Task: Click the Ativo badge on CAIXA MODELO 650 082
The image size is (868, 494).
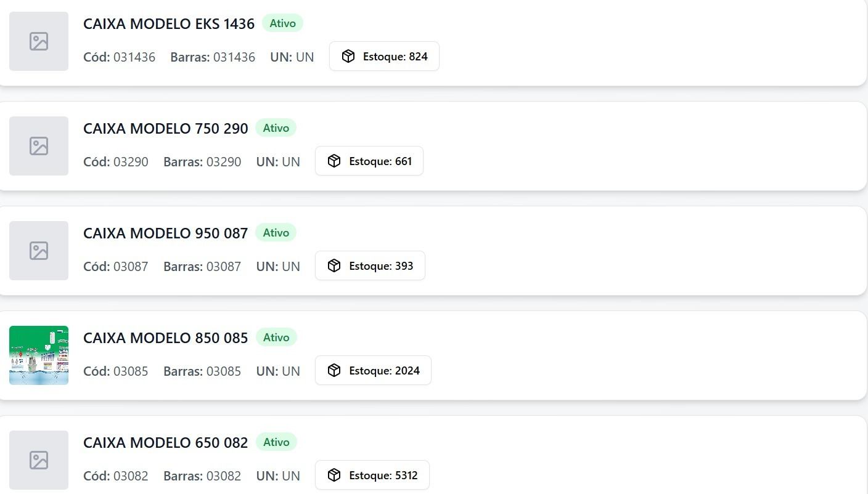Action: coord(276,442)
